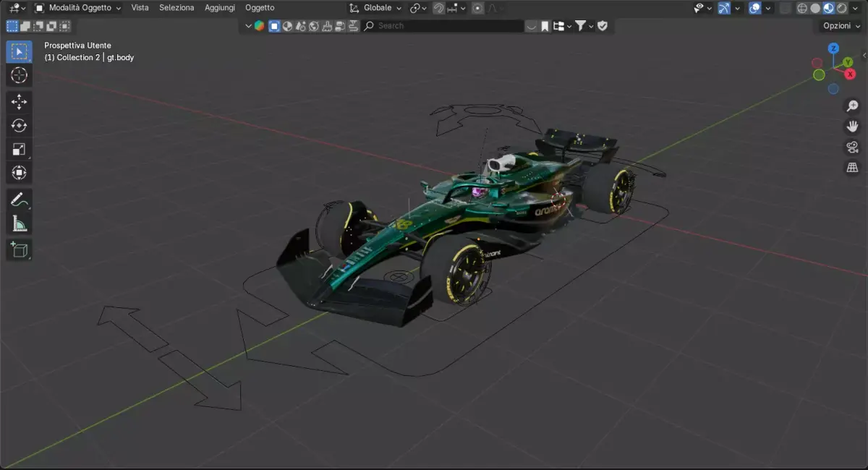
Task: Activate the 3D Cursor tool
Action: coord(19,75)
